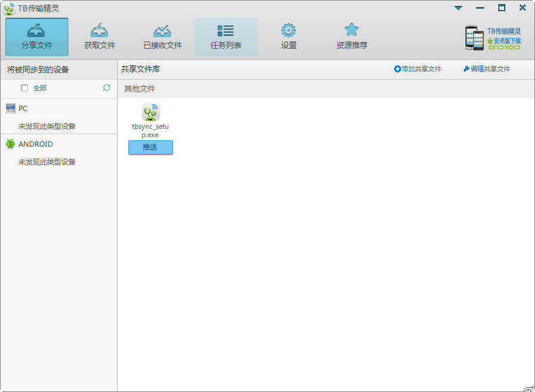
Task: Click the 共享文件库 heading
Action: (140, 69)
